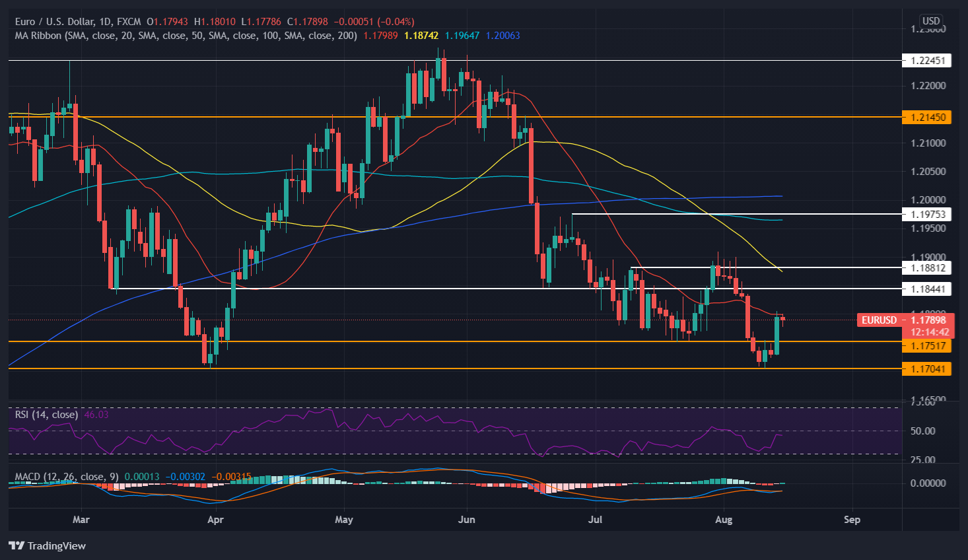Select the 1.18812 level price label
This screenshot has width=968, height=560.
tap(927, 267)
